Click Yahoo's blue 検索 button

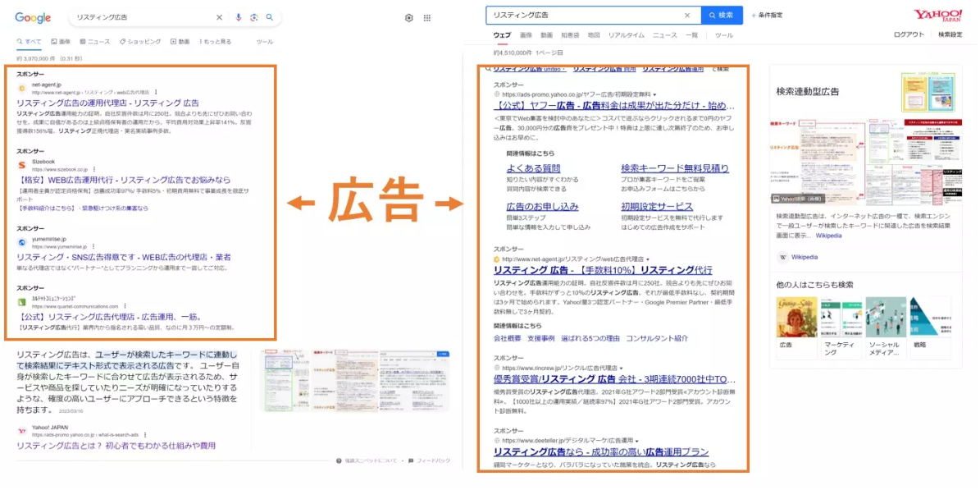pyautogui.click(x=722, y=15)
